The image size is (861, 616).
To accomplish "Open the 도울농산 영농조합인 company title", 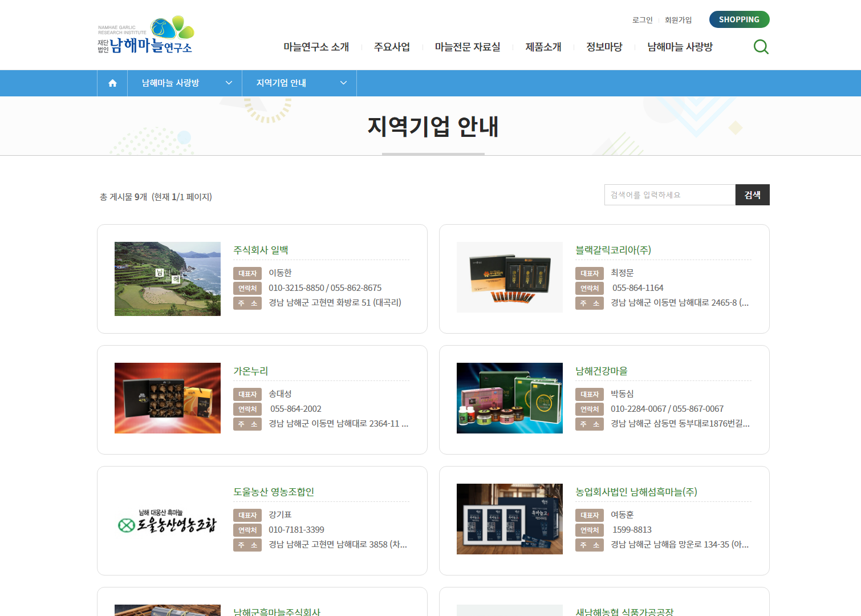I will coord(274,492).
